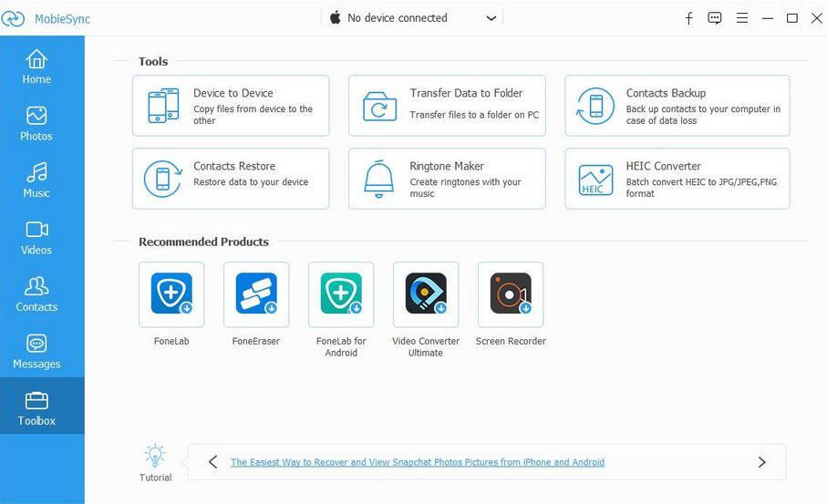Click the Screen Recorder label text
827x504 pixels.
pos(511,341)
